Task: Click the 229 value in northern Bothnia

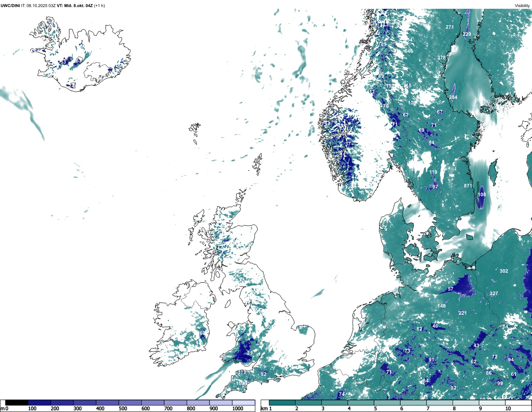Action: click(x=467, y=34)
